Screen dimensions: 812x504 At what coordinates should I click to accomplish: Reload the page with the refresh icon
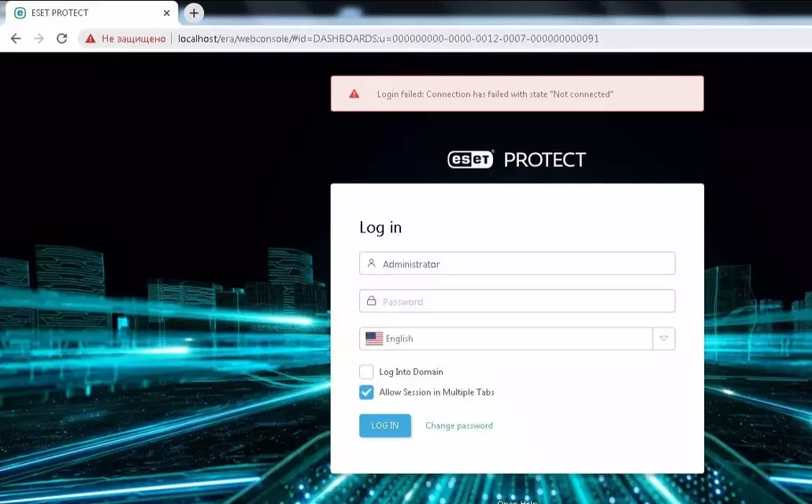[61, 39]
